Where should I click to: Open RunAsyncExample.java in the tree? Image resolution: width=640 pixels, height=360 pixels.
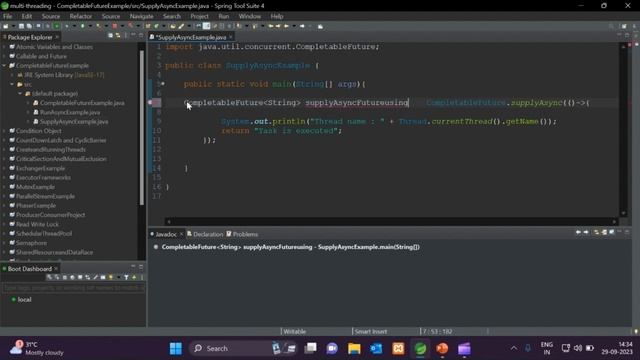coord(70,112)
